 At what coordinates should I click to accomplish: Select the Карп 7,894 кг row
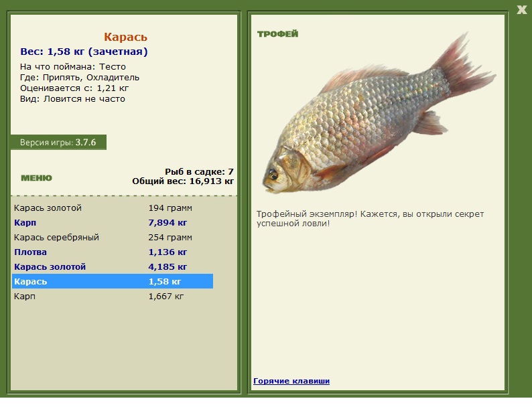113,223
